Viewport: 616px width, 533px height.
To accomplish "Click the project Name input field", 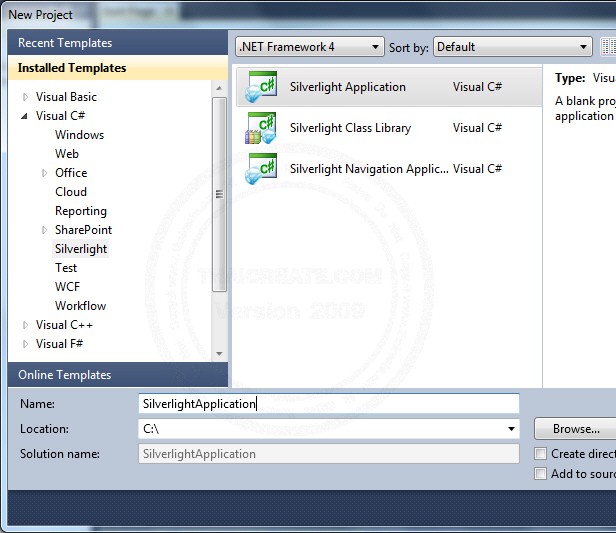I will point(328,403).
